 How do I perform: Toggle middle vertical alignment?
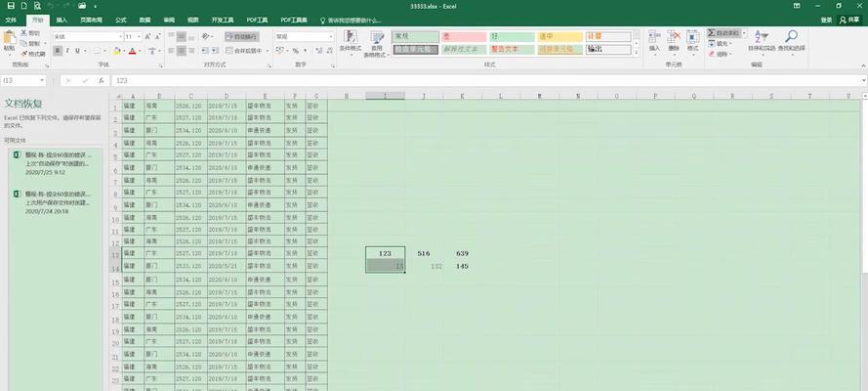point(182,36)
